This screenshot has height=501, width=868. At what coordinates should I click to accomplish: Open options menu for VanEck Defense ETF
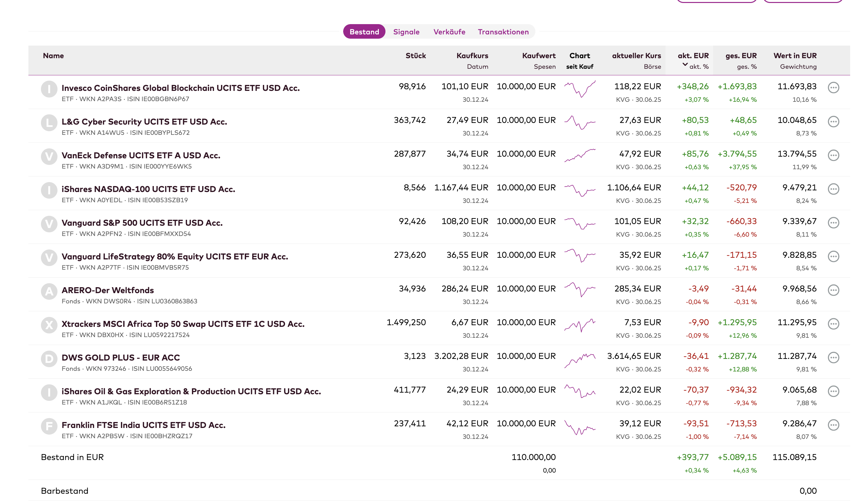click(833, 155)
